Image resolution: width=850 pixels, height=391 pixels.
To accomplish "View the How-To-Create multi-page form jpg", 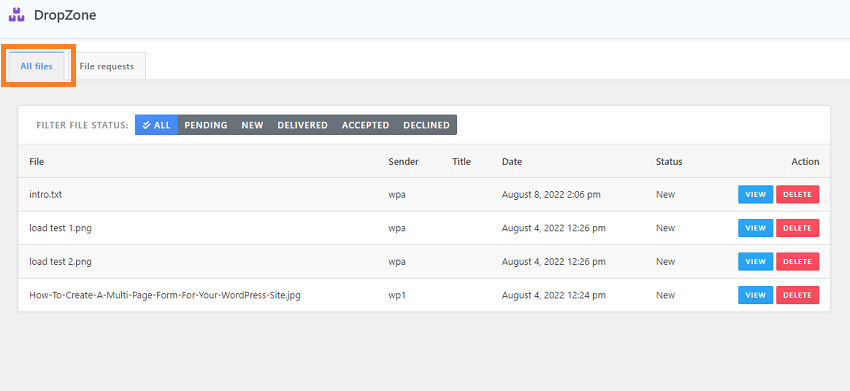I will point(755,295).
